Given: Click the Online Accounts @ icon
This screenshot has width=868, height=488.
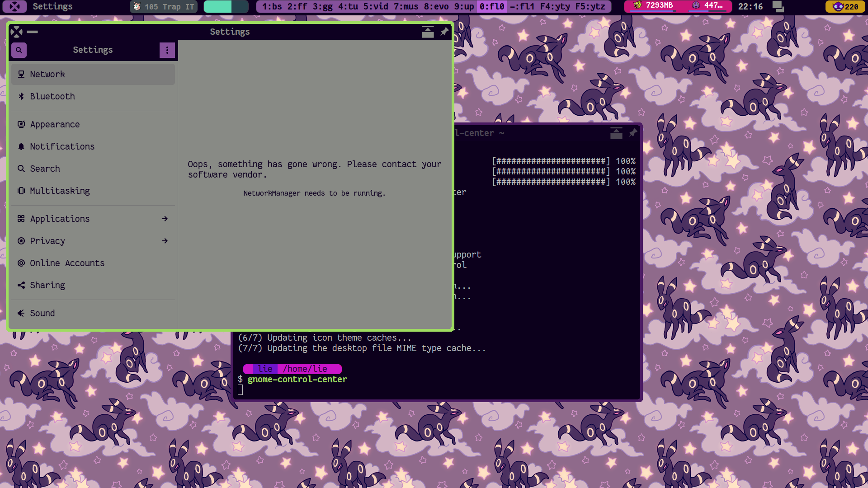Looking at the screenshot, I should click(21, 263).
